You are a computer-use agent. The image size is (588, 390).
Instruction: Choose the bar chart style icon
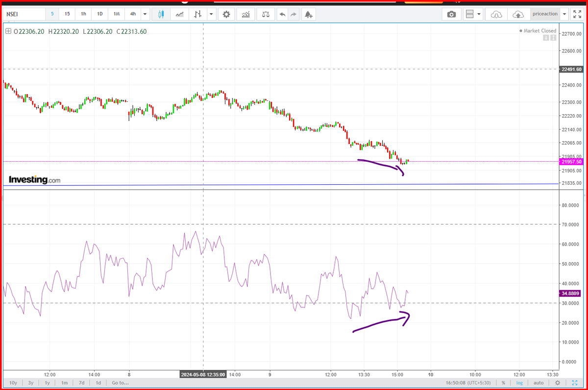point(198,14)
